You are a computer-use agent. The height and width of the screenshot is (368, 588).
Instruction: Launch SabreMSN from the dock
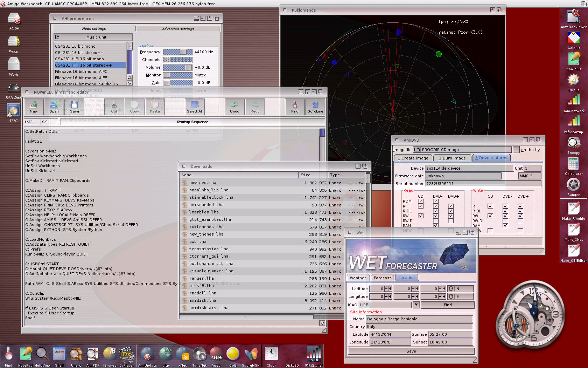[x=251, y=356]
